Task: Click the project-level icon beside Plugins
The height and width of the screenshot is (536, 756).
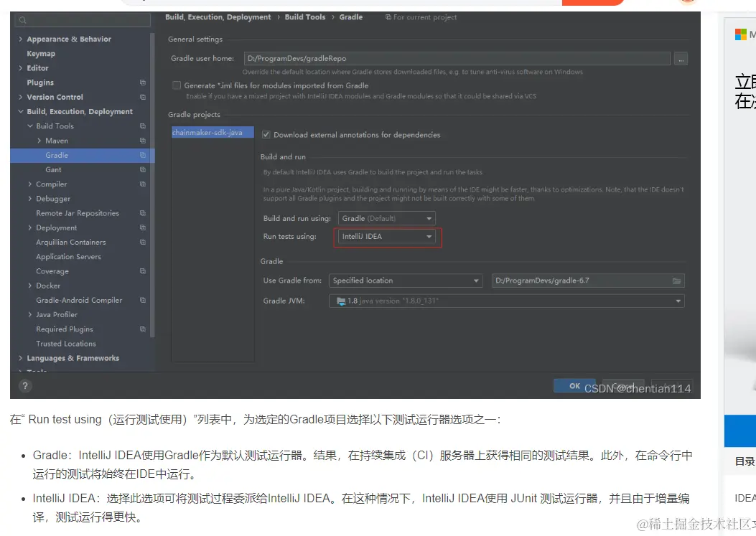Action: pos(143,83)
